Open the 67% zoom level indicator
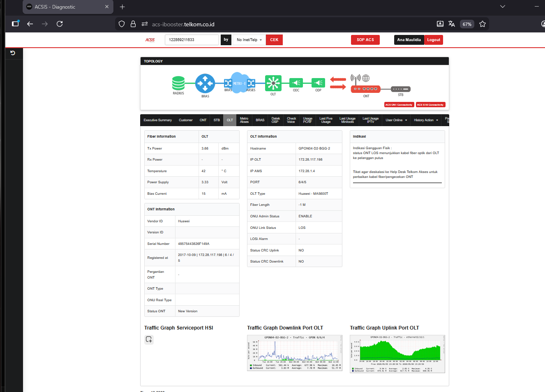The width and height of the screenshot is (545, 392). coord(467,24)
